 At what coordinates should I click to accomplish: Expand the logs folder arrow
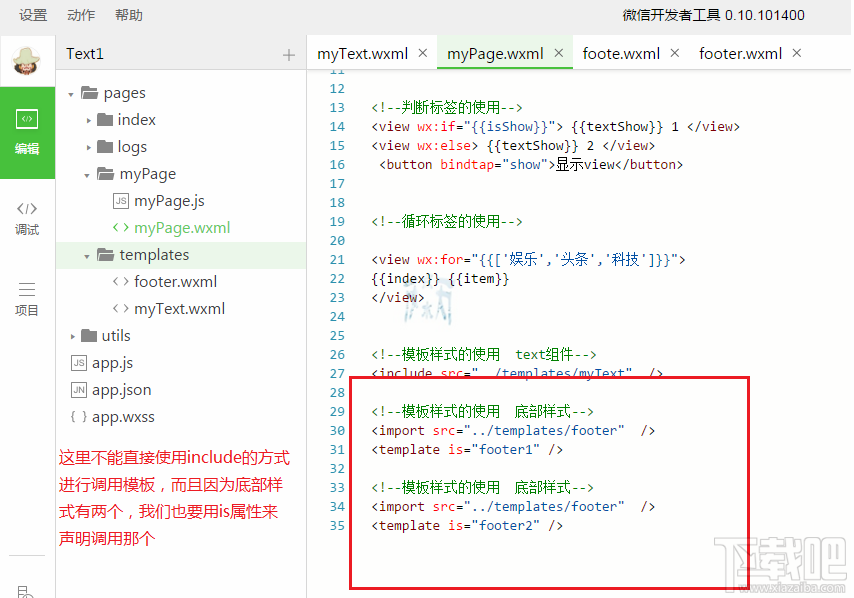88,147
